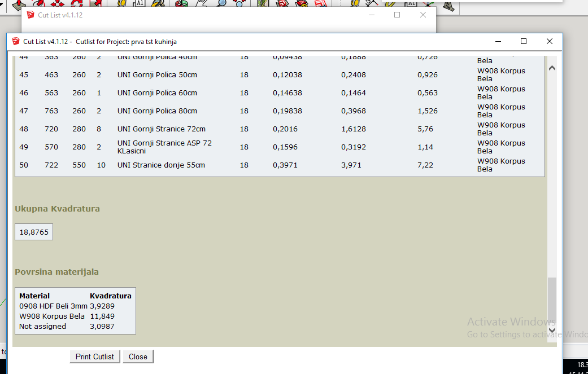Screen dimensions: 588x374
Task: Maximize the Cutlist for Project window
Action: [x=524, y=41]
